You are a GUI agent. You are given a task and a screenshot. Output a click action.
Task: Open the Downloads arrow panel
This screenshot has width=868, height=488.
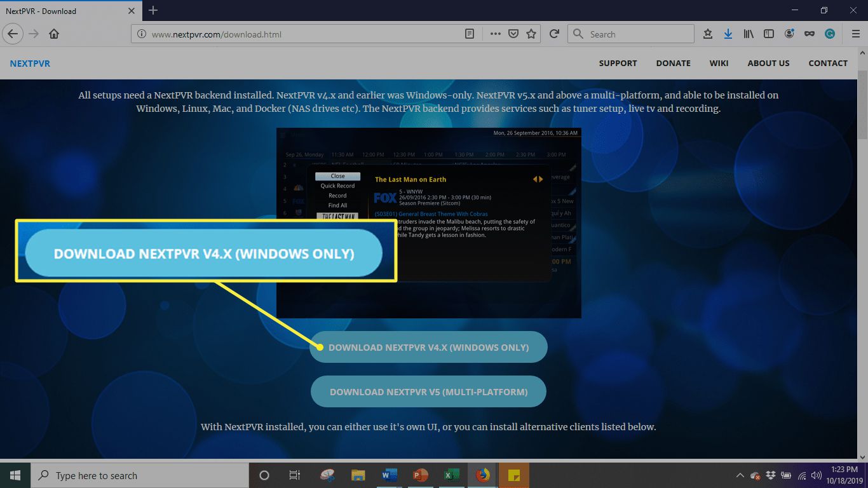pyautogui.click(x=728, y=34)
